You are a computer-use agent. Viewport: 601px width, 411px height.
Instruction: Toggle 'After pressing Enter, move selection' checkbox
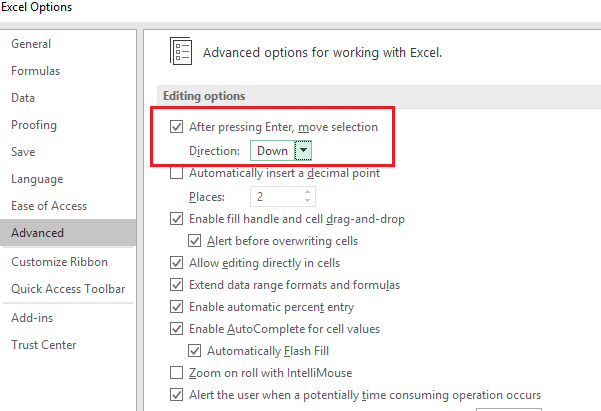pos(177,127)
